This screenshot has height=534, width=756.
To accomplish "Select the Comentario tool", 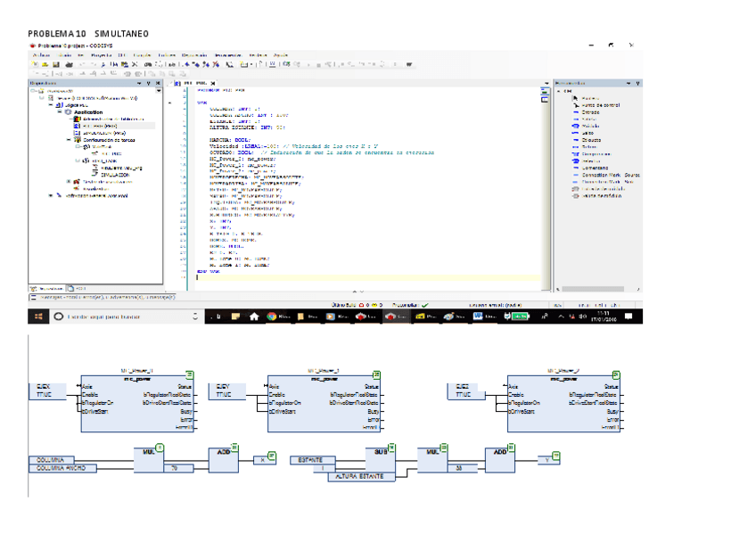I will pos(595,168).
